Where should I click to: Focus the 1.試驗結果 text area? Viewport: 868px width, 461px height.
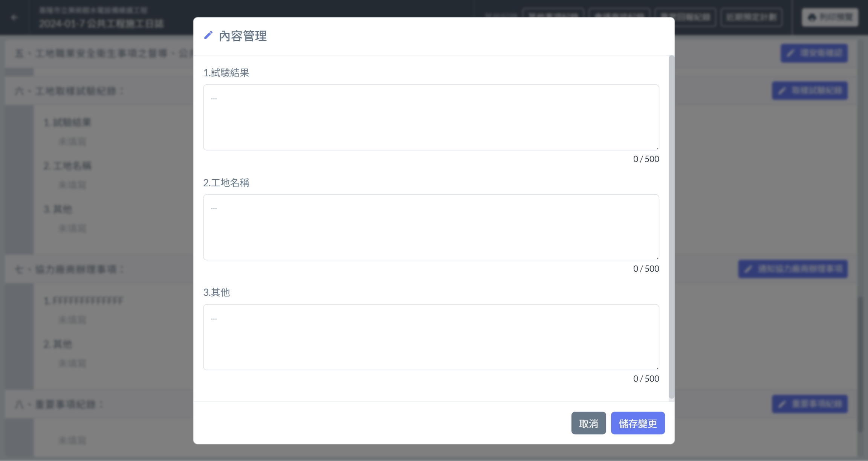[431, 117]
